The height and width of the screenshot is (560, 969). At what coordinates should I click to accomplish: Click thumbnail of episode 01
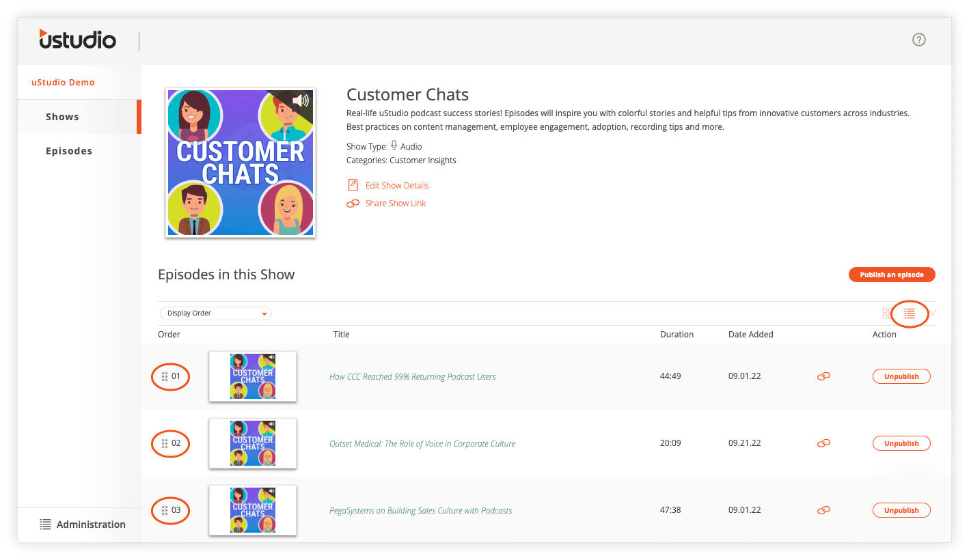253,376
